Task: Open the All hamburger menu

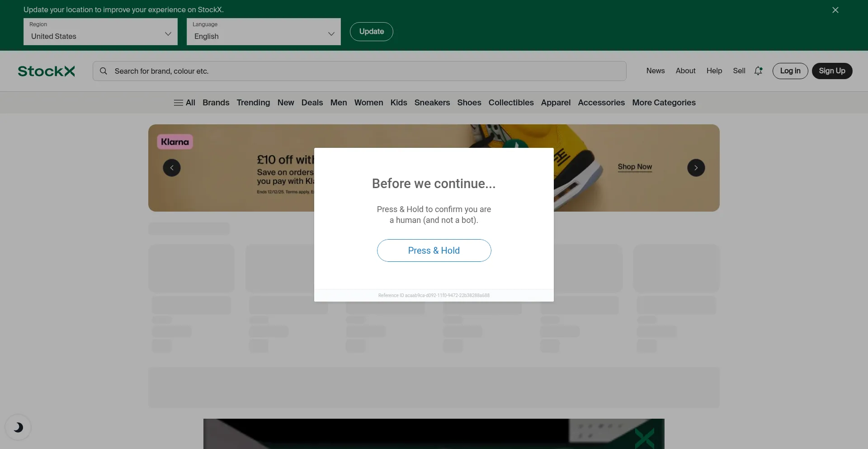Action: coord(184,103)
